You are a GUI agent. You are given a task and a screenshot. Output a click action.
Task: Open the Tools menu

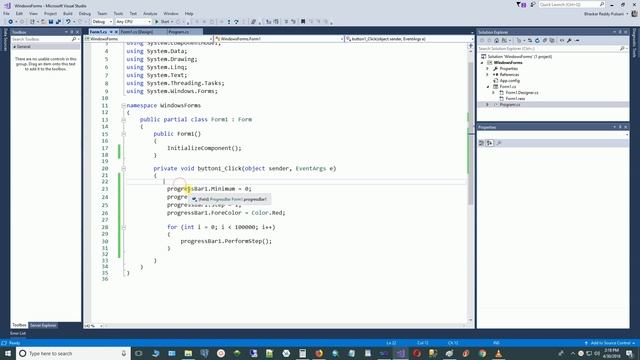point(118,13)
